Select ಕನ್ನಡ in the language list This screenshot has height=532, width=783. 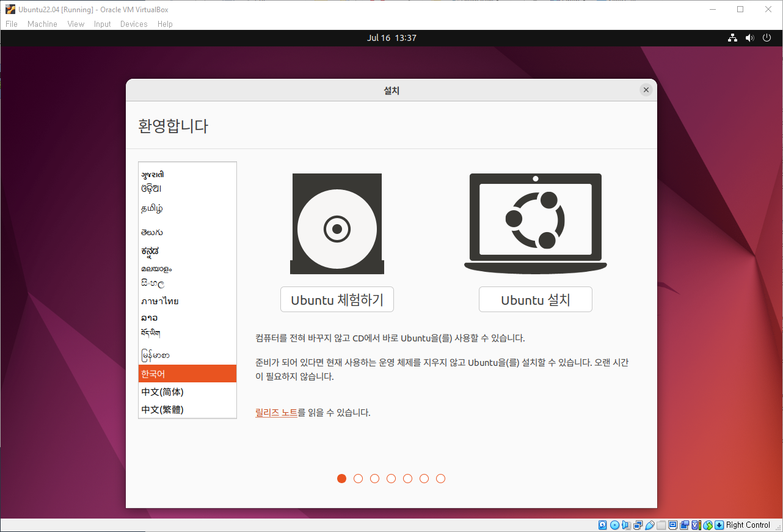click(x=188, y=251)
